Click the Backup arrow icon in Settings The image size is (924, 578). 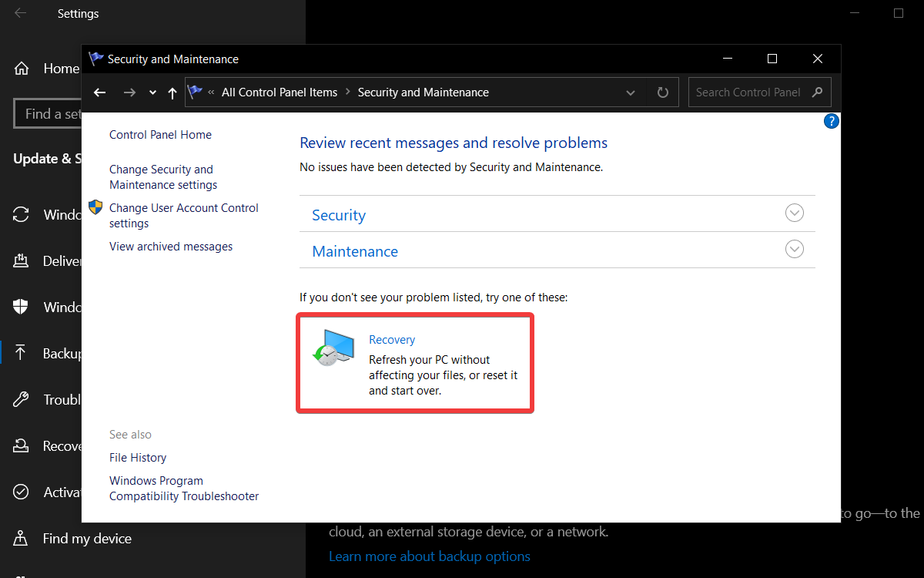pyautogui.click(x=22, y=353)
